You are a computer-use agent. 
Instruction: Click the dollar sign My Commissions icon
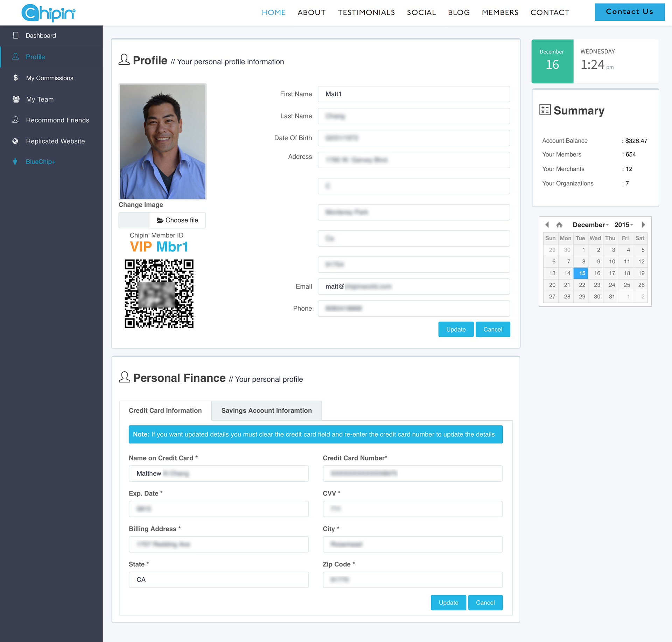pos(15,78)
